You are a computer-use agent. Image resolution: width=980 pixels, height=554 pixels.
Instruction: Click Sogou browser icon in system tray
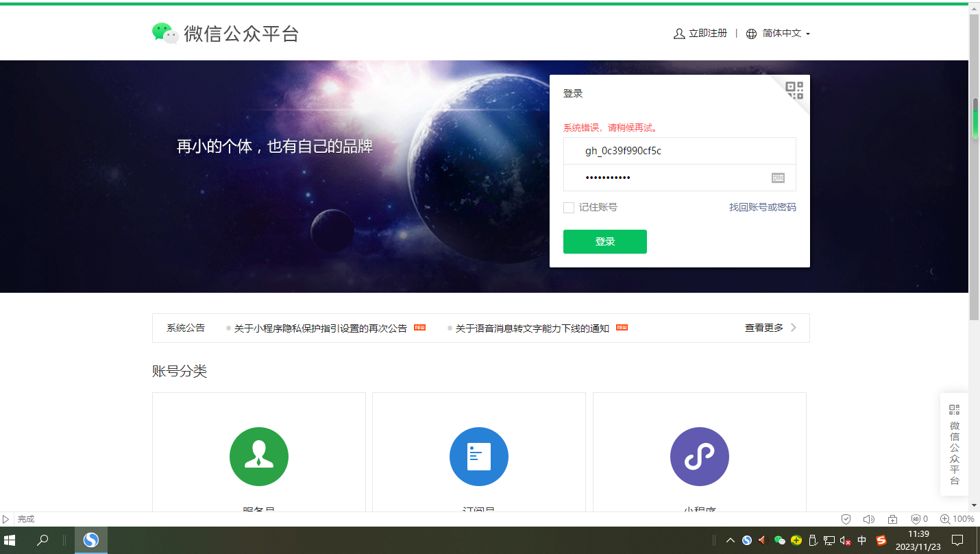pos(747,540)
